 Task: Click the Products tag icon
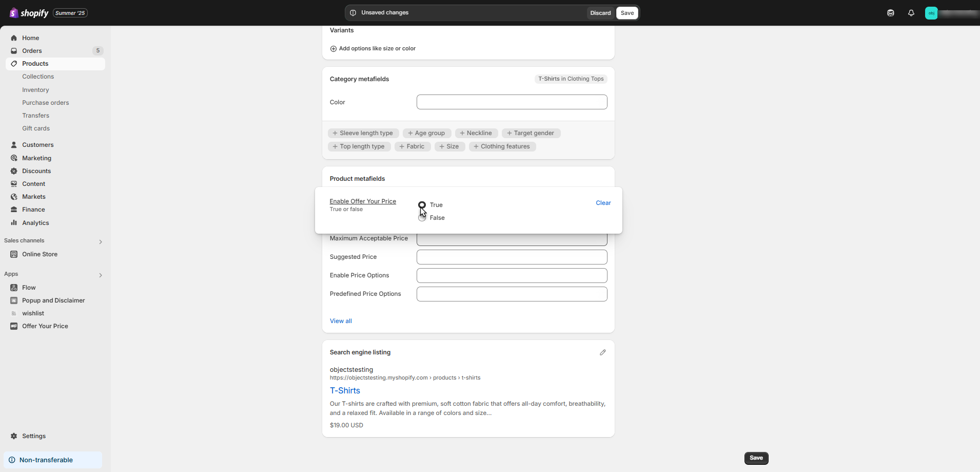point(14,64)
